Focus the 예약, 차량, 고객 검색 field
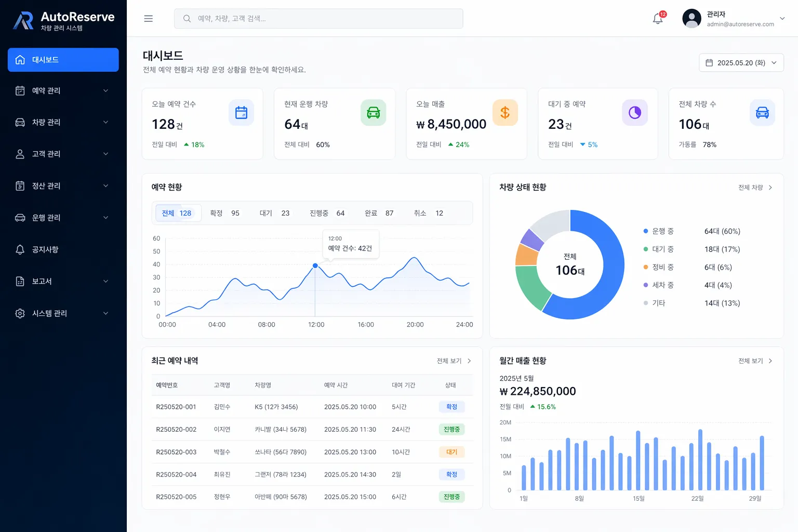798x532 pixels. pos(318,19)
